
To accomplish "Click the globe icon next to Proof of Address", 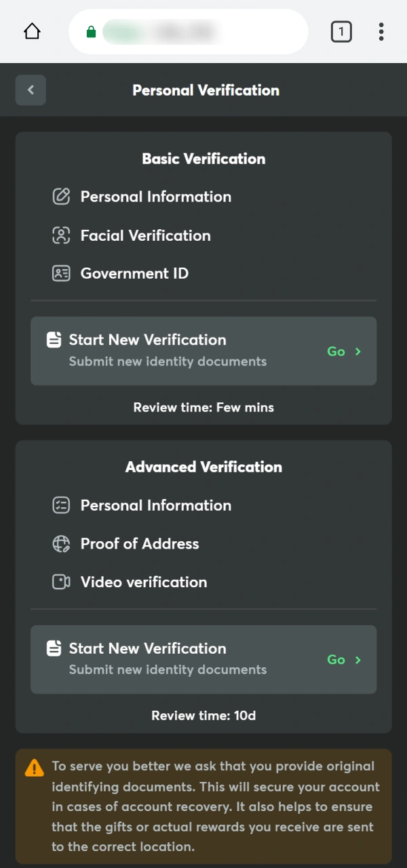I will click(x=61, y=544).
